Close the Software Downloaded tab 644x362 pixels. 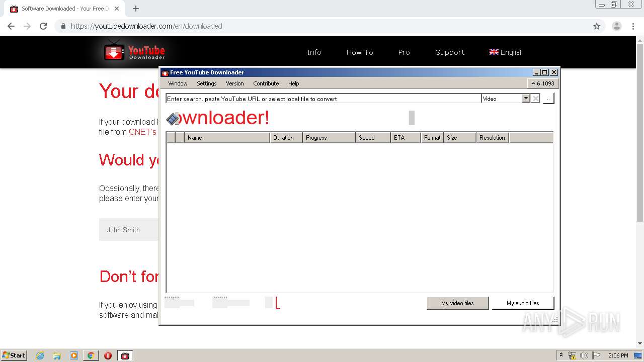[x=117, y=9]
